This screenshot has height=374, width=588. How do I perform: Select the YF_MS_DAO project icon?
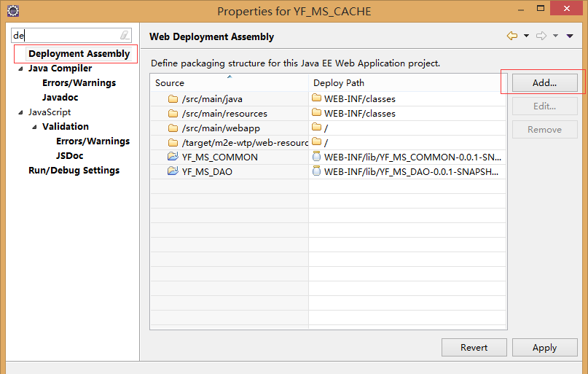click(173, 171)
